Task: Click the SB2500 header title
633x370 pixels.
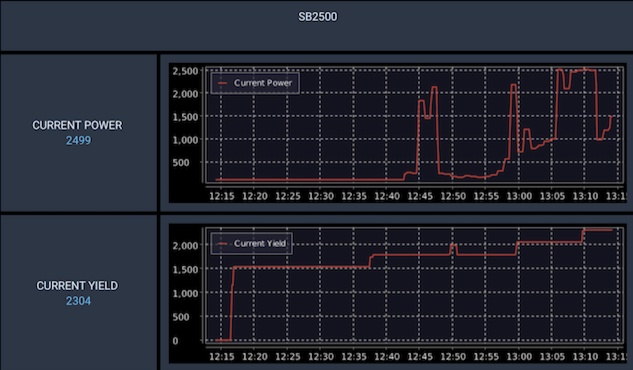Action: click(317, 17)
